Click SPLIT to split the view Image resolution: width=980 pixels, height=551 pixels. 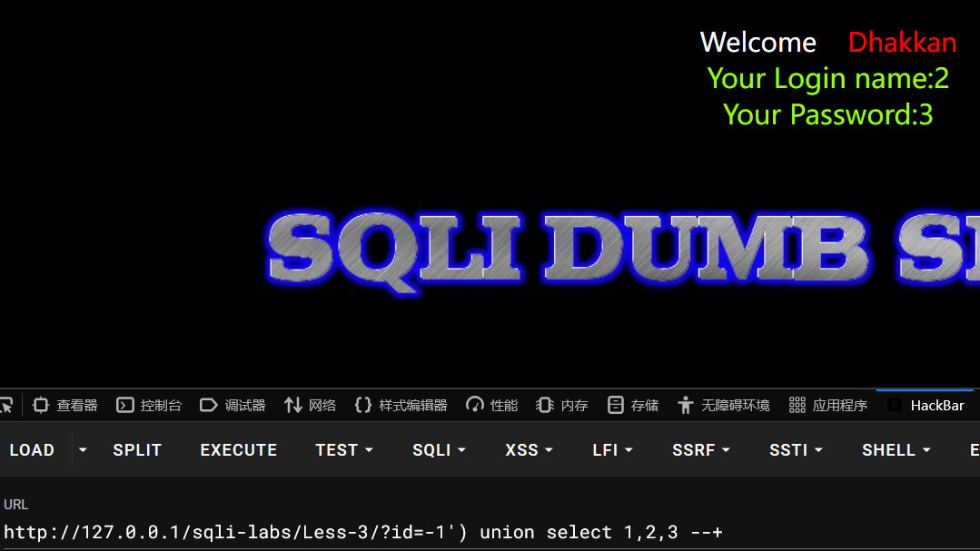(137, 449)
